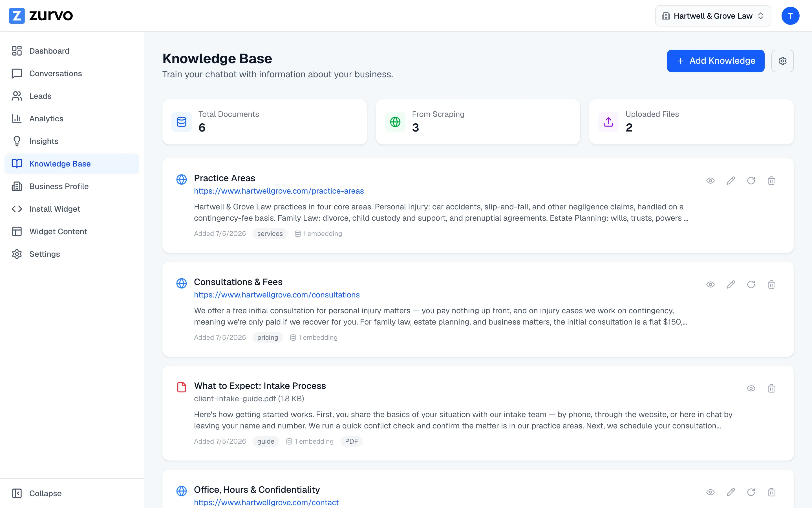Delete the Intake Process PDF document

771,388
